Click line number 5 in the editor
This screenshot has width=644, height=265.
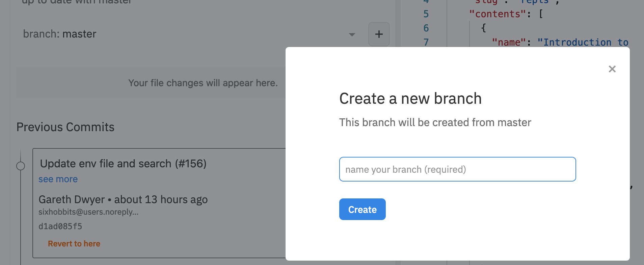426,14
